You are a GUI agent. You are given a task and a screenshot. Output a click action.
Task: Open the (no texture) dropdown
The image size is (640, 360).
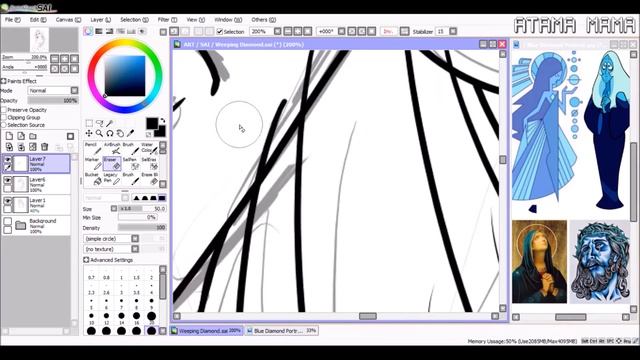[135, 249]
